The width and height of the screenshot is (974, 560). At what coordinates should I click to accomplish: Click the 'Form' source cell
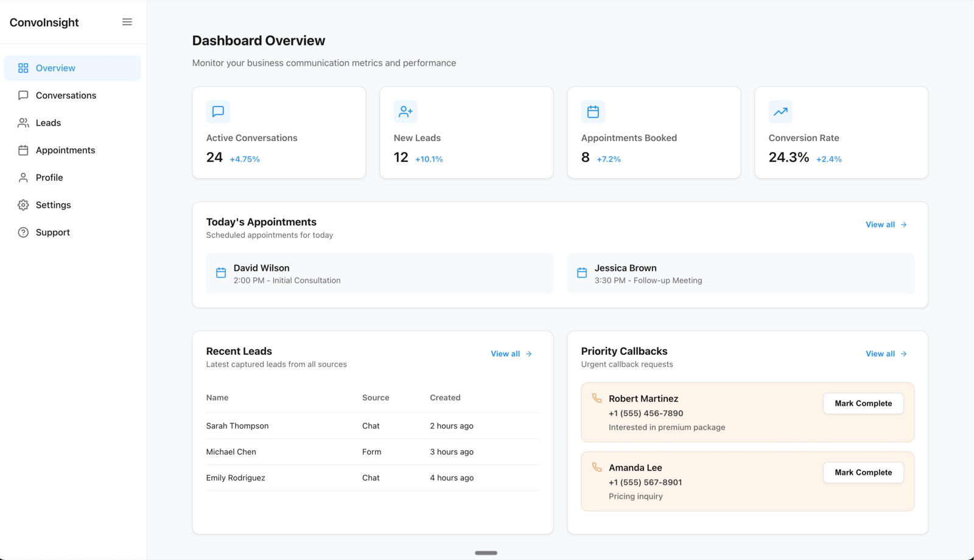[x=371, y=452]
